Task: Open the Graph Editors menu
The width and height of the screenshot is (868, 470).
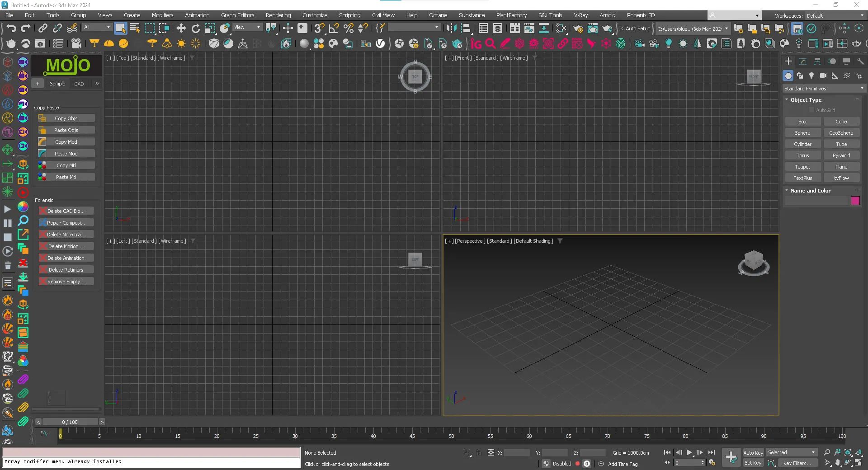Action: point(237,15)
